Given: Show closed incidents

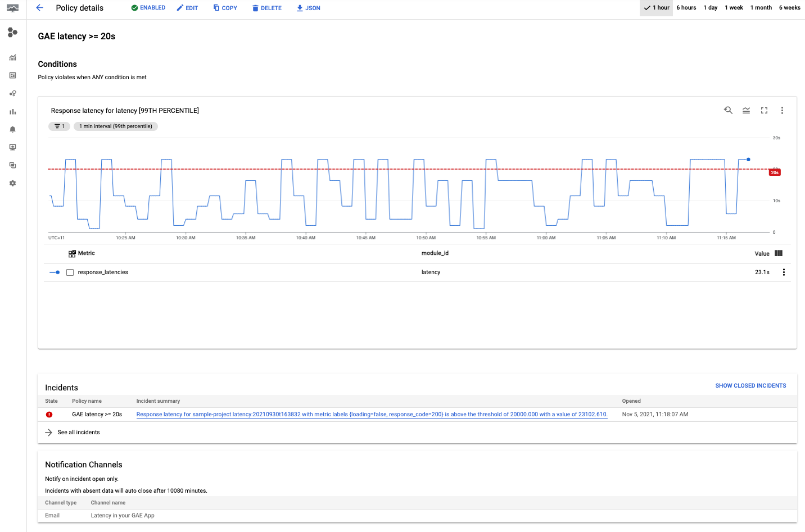Looking at the screenshot, I should (x=750, y=385).
